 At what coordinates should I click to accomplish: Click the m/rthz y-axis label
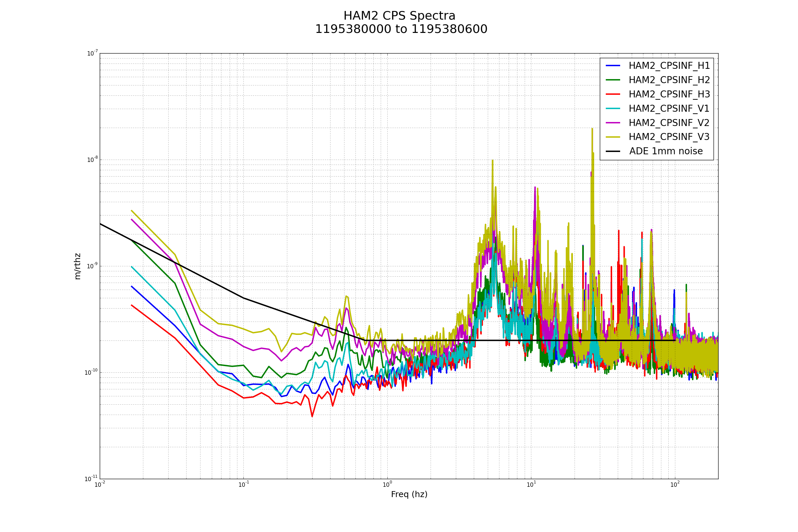coord(77,266)
